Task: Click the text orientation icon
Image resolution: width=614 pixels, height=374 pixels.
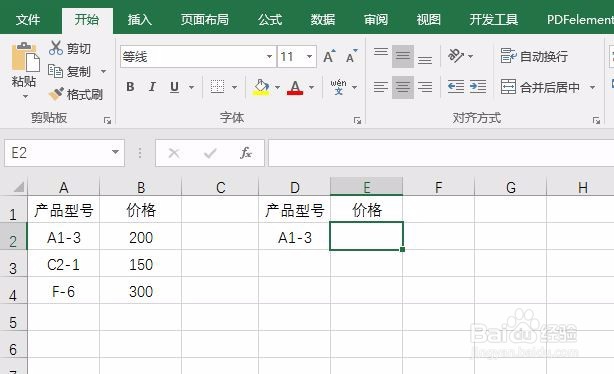Action: [x=456, y=56]
